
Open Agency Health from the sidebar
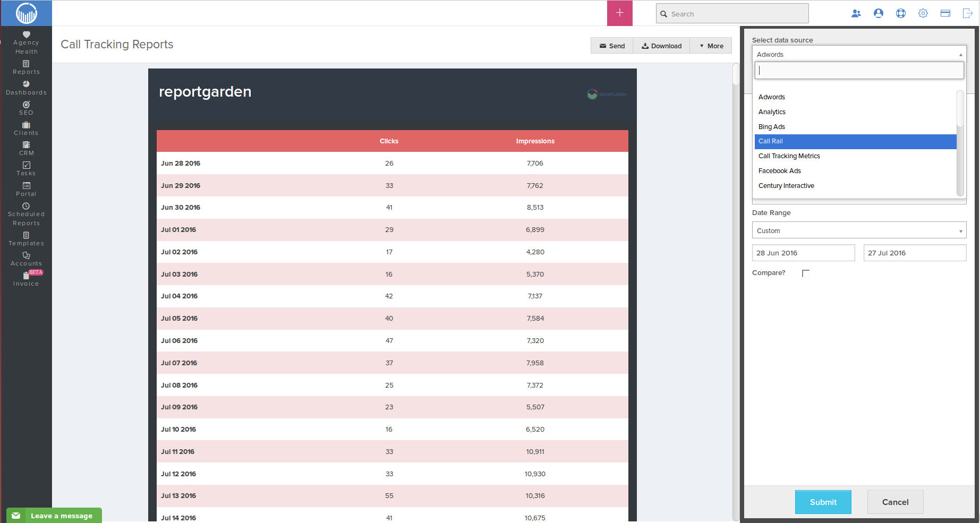pos(26,43)
